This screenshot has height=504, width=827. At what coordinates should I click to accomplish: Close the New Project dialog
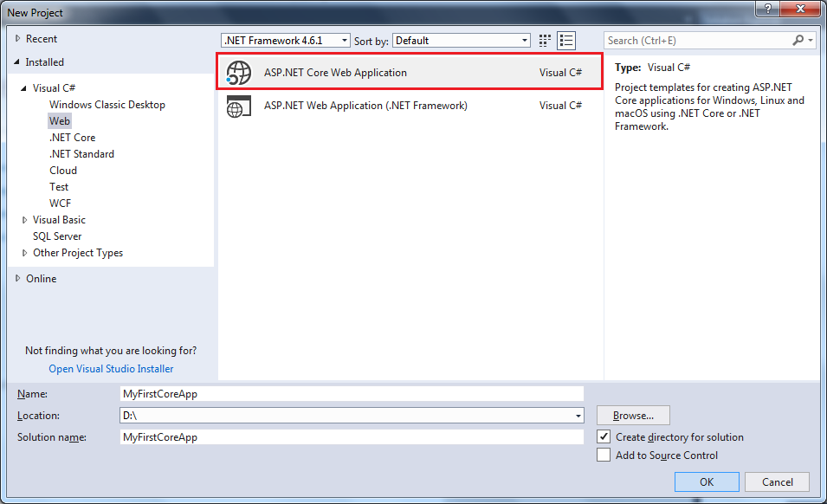800,9
